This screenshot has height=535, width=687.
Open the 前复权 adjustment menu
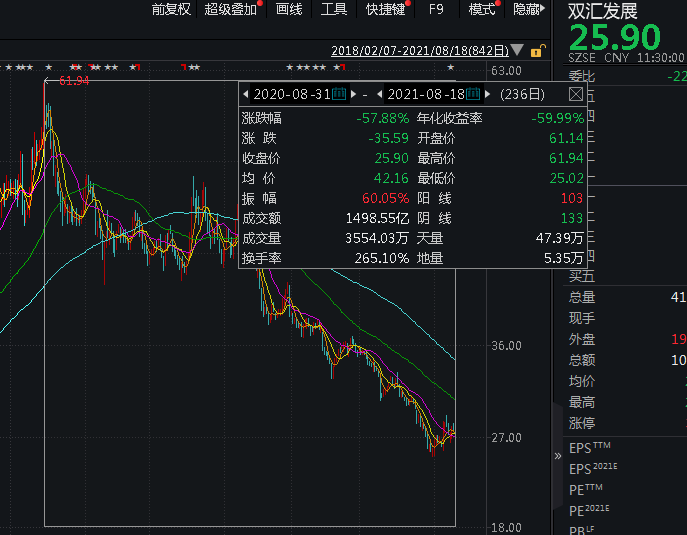tap(171, 9)
